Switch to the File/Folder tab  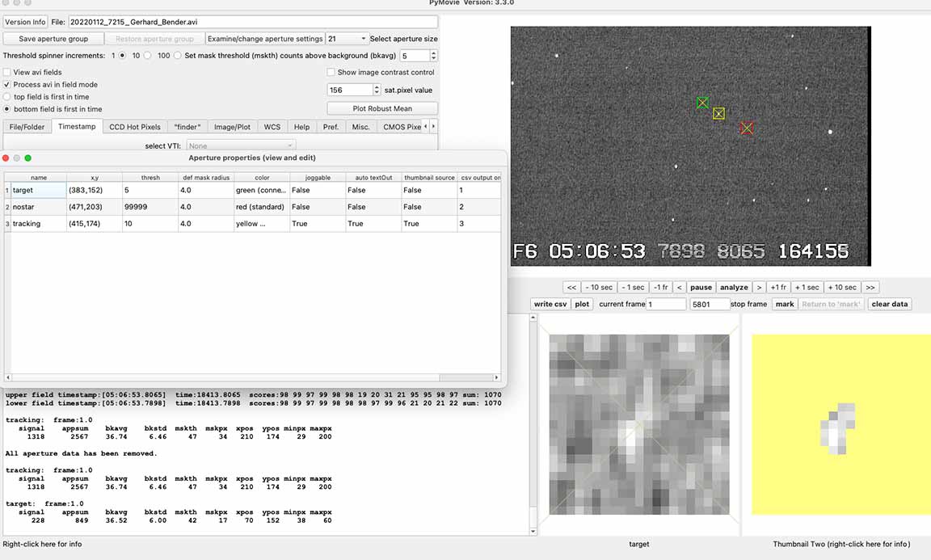coord(27,127)
